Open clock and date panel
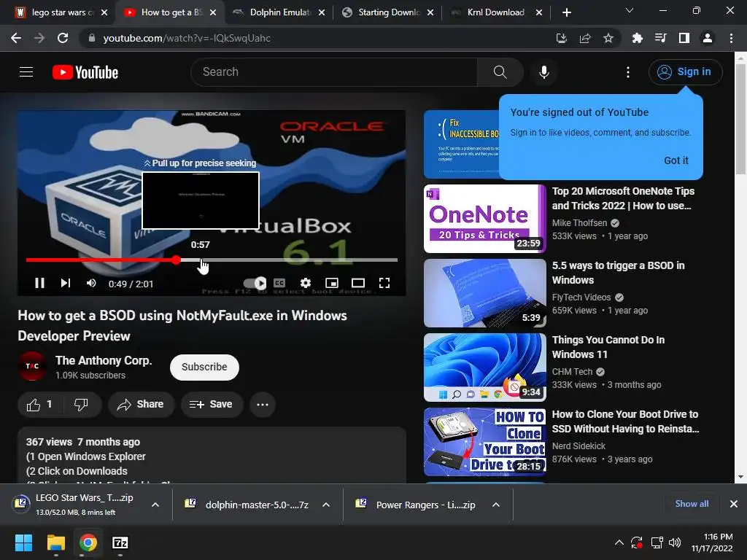This screenshot has width=747, height=560. click(712, 542)
